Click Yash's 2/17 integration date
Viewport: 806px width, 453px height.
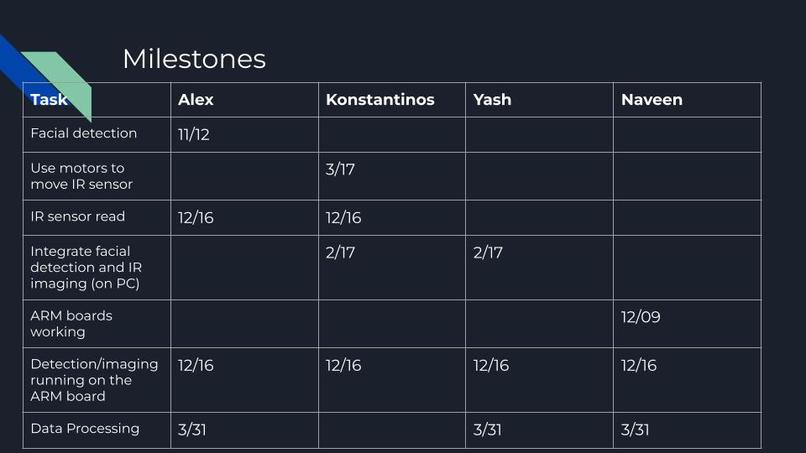tap(488, 252)
